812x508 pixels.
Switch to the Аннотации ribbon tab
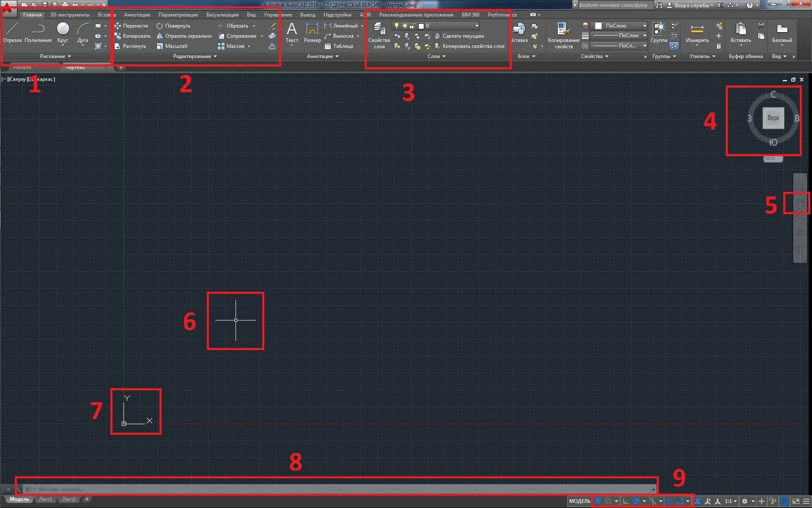(x=137, y=15)
